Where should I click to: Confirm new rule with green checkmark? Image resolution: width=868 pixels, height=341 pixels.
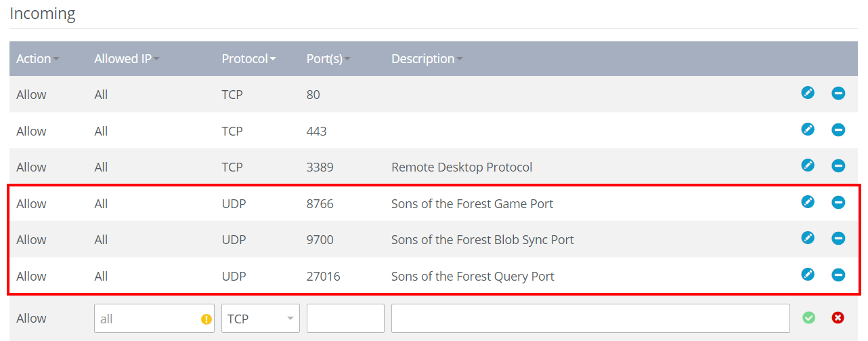tap(809, 317)
